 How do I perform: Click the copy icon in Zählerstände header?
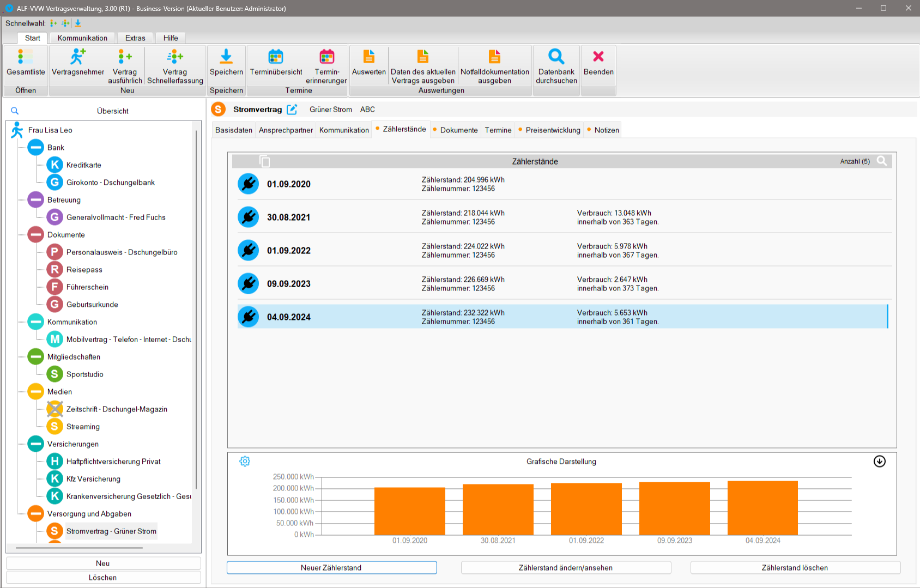click(265, 161)
